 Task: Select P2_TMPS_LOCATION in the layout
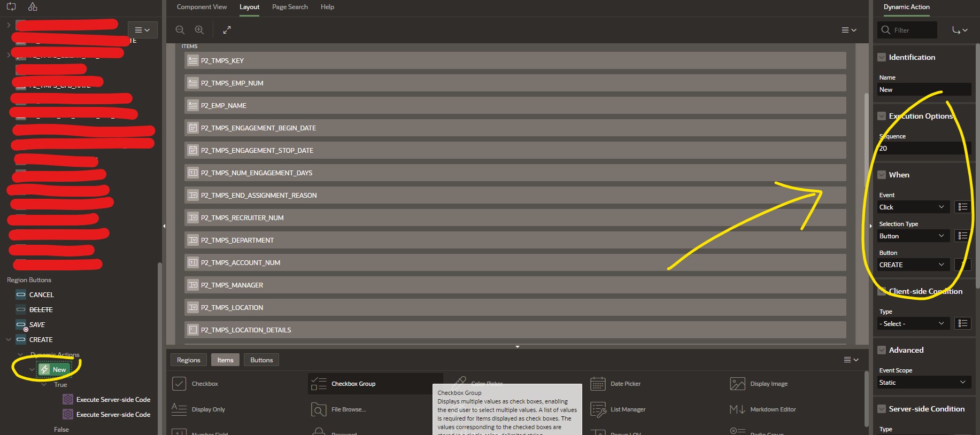[x=515, y=307]
